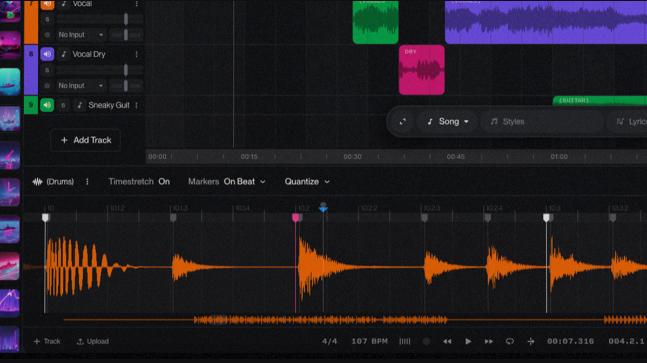Open Drums clip options menu
This screenshot has height=363, width=647.
tap(87, 182)
